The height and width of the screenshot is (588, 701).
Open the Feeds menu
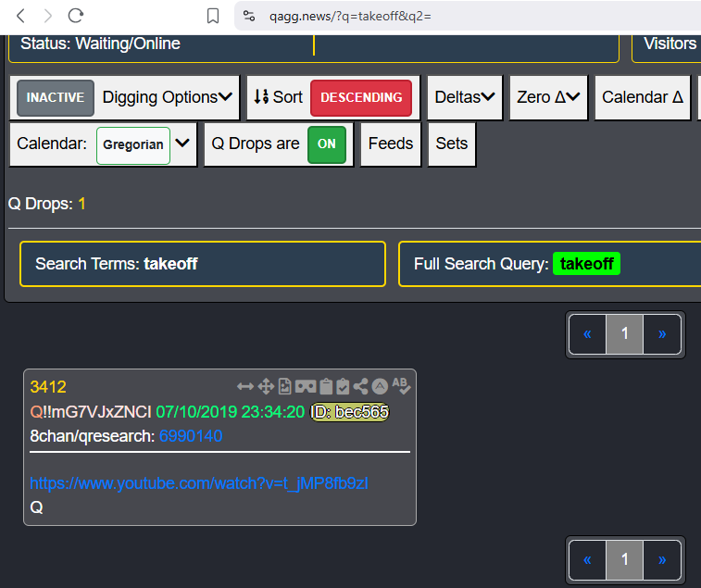391,144
